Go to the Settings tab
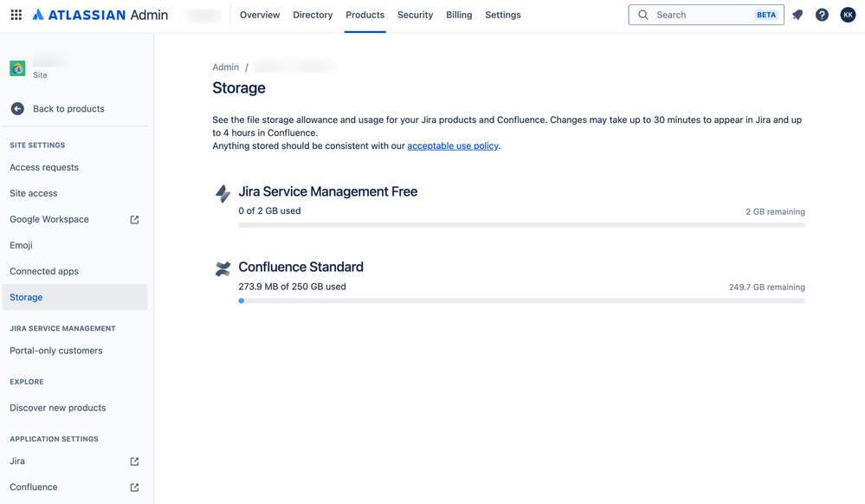The width and height of the screenshot is (865, 504). (503, 15)
